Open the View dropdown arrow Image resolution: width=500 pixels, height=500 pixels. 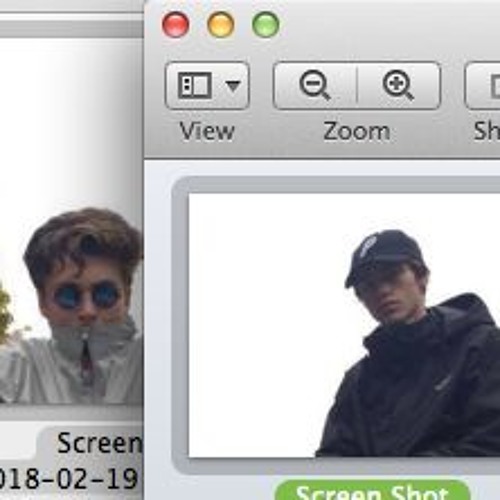pyautogui.click(x=233, y=86)
